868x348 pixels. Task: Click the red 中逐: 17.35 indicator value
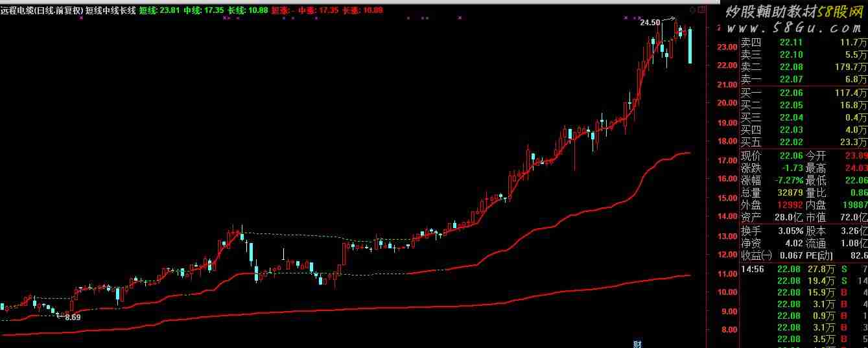point(318,10)
